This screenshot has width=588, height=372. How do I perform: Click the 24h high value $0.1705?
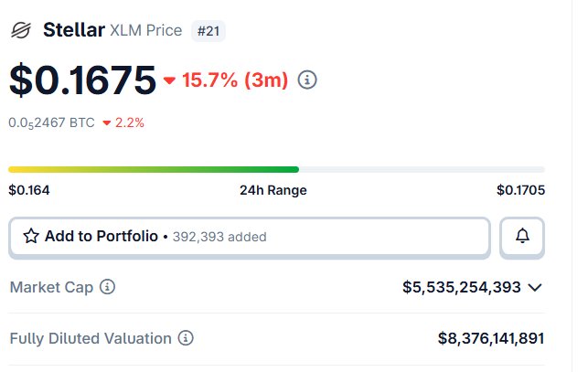[519, 190]
